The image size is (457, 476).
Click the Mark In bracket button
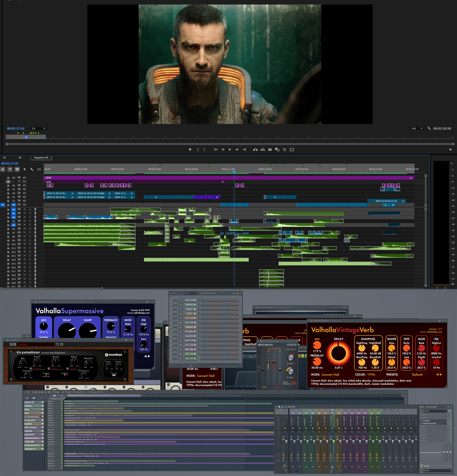pyautogui.click(x=198, y=150)
